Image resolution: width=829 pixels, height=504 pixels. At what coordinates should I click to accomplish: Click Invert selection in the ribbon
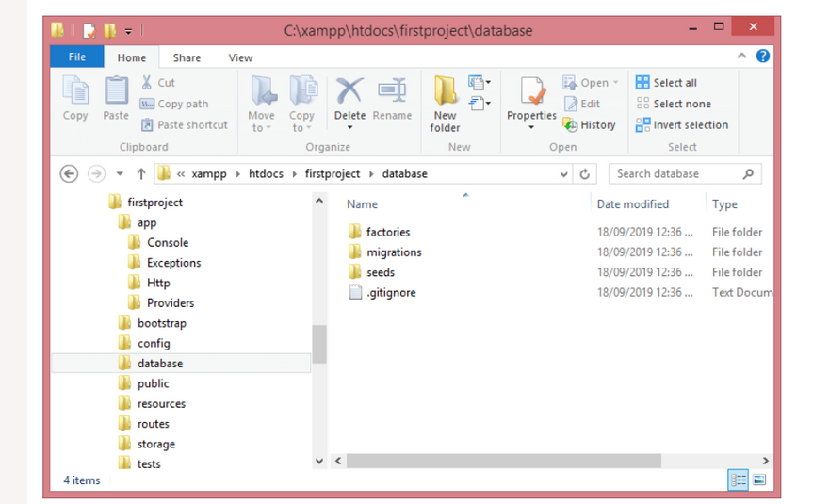click(681, 124)
